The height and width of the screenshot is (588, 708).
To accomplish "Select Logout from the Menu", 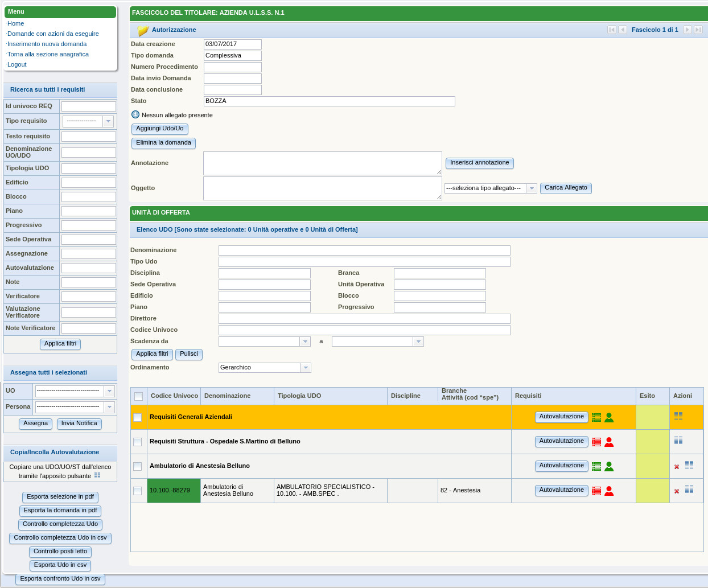I will click(17, 64).
